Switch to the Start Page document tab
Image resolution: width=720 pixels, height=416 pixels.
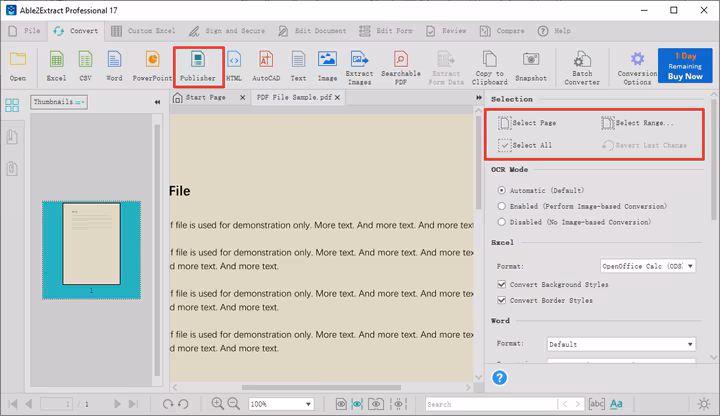tap(205, 97)
